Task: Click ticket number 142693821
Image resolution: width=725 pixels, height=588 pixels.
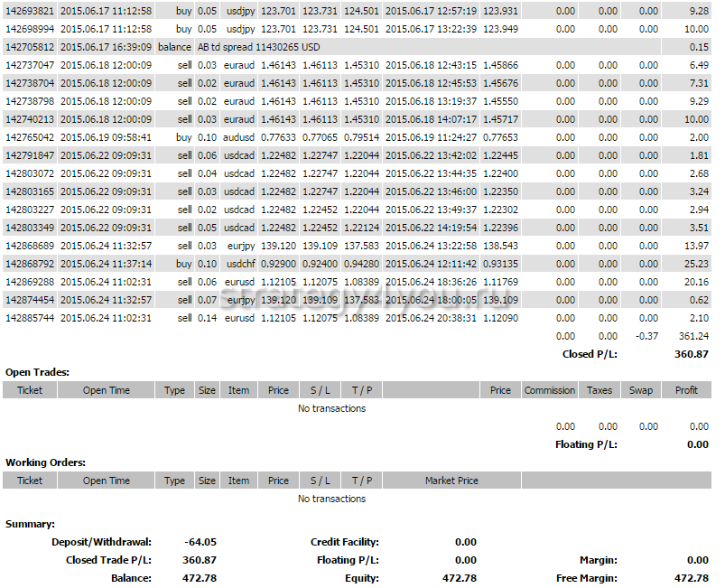Action: click(30, 11)
